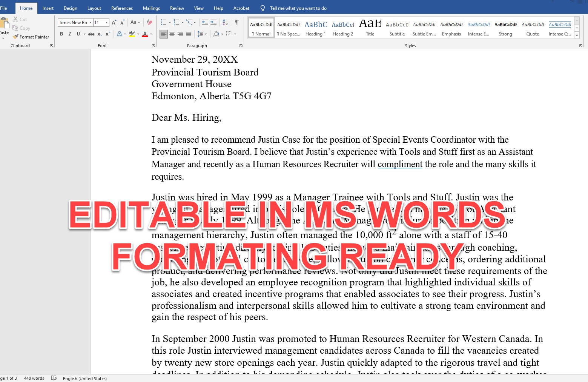Toggle bold formatting
The image size is (588, 382).
(61, 34)
